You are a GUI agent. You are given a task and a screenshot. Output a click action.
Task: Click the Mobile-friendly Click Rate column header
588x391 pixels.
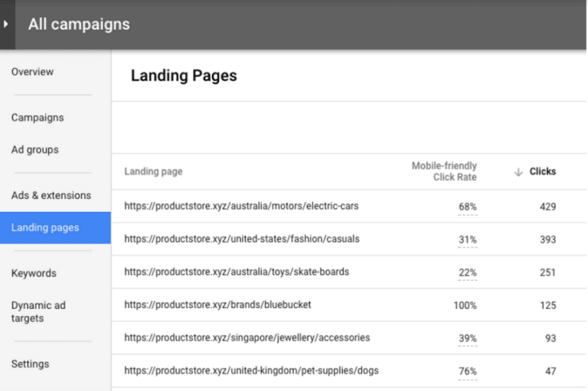(x=444, y=171)
